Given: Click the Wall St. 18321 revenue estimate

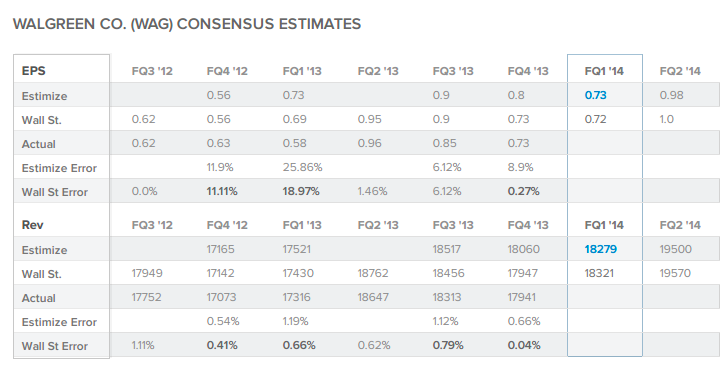Looking at the screenshot, I should click(x=599, y=273).
